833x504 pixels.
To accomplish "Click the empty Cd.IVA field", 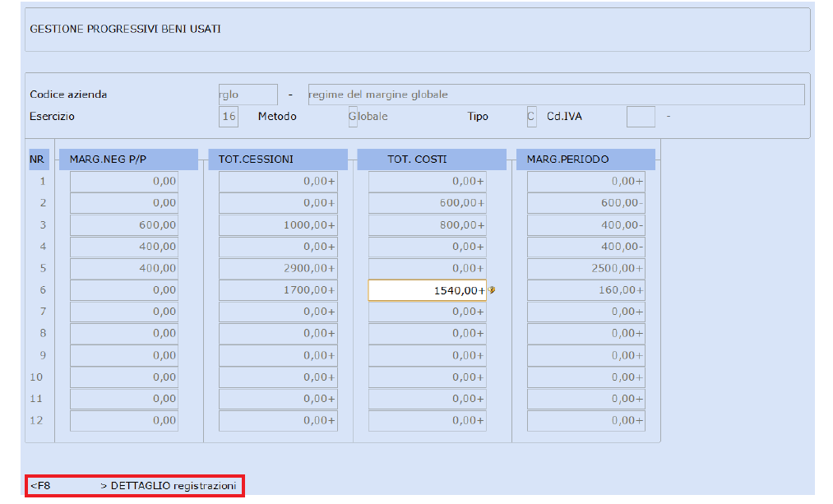I will (x=641, y=116).
